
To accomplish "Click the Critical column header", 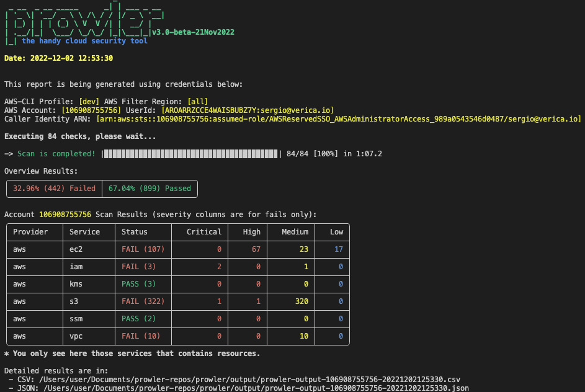I will pos(204,232).
